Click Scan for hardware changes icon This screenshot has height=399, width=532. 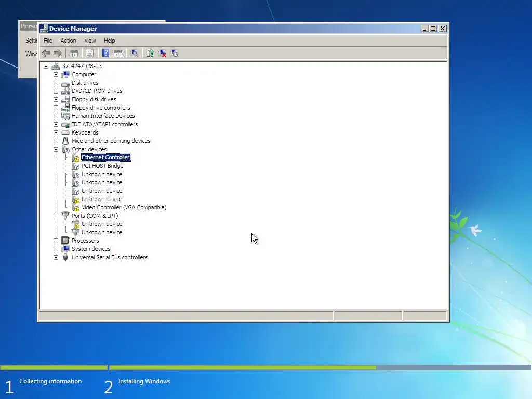(134, 54)
